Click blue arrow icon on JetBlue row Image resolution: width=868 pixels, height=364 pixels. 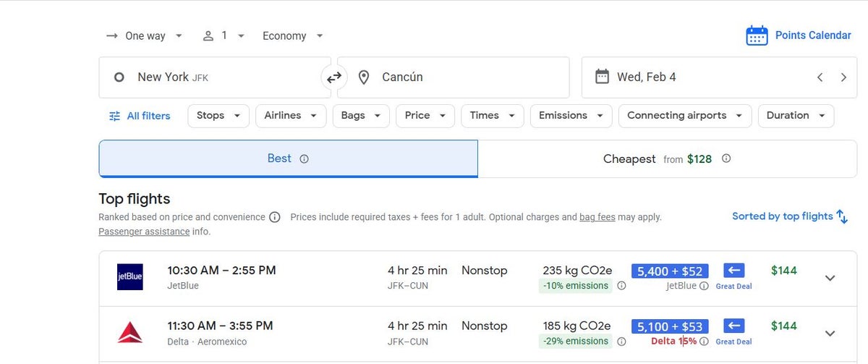(734, 270)
